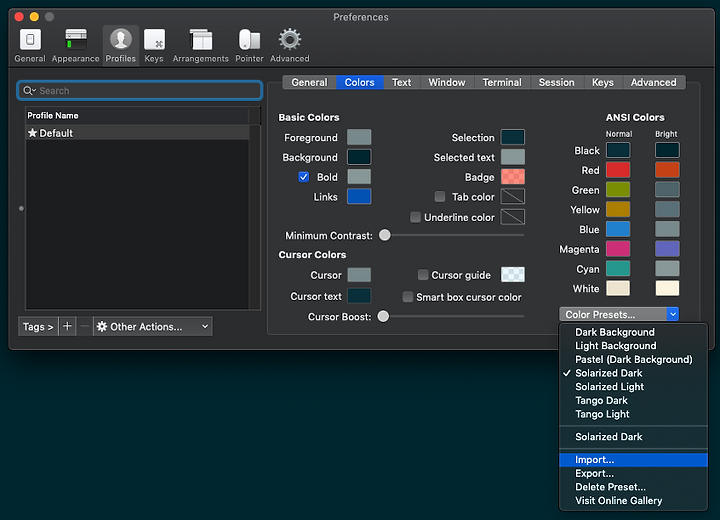Open the Keys toolbar icon
720x520 pixels.
click(x=154, y=45)
